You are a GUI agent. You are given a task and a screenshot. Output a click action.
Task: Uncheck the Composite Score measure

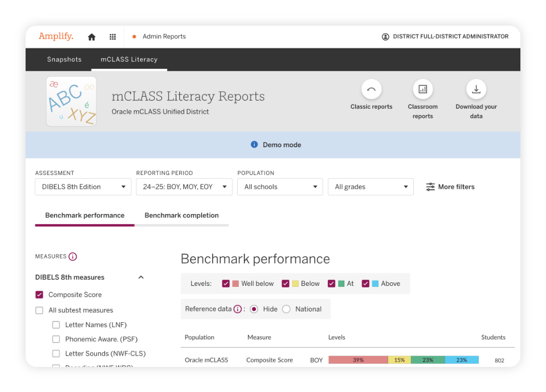point(39,294)
